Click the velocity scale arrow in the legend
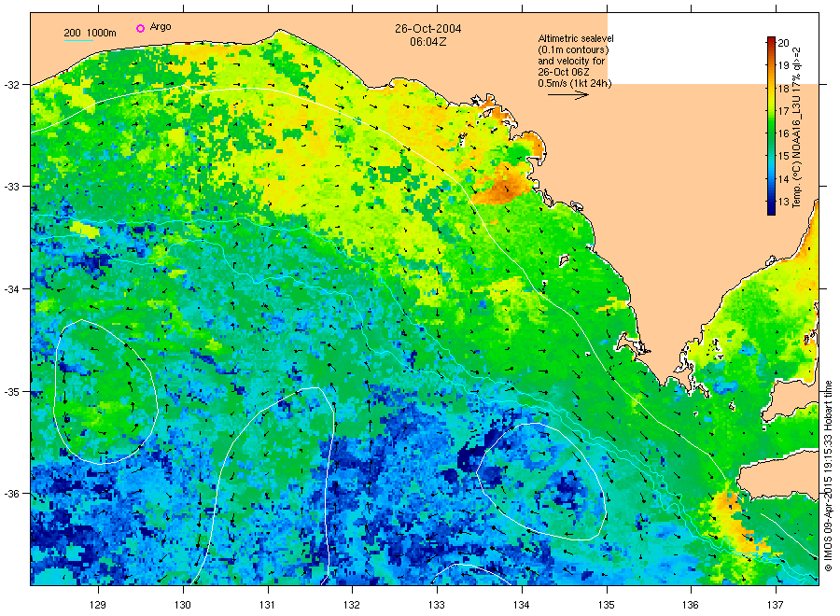 click(567, 95)
